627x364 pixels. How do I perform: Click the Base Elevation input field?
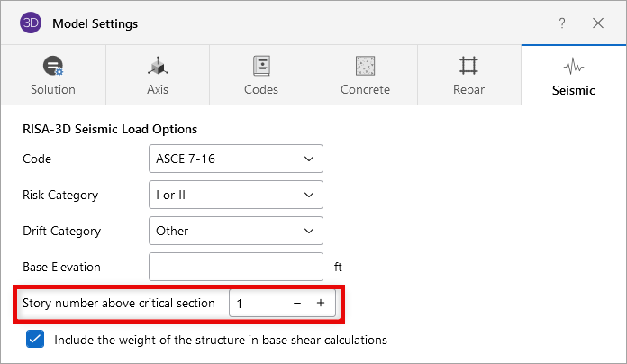[235, 267]
